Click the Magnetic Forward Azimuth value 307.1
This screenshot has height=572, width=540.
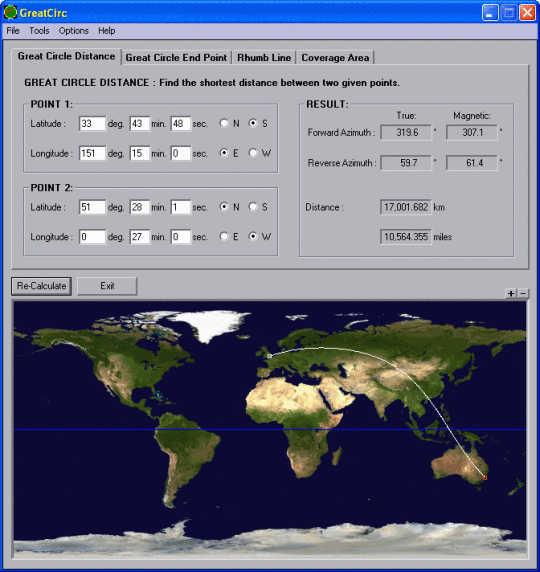click(472, 132)
